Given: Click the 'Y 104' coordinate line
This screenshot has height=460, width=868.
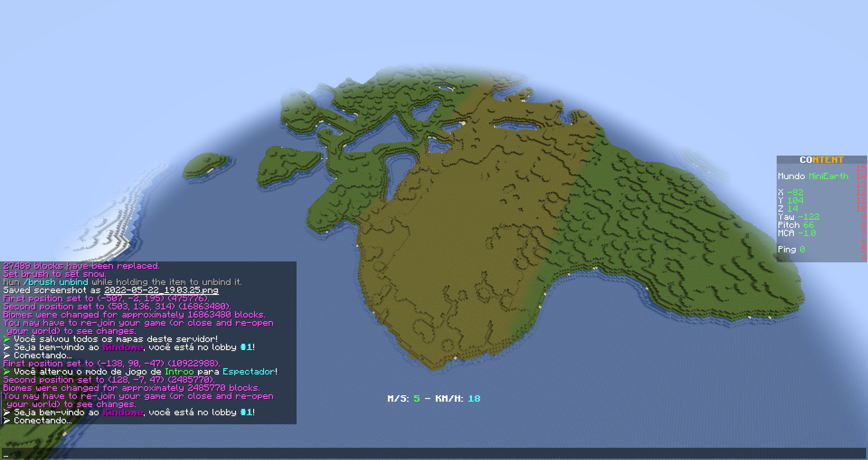Looking at the screenshot, I should [x=790, y=200].
